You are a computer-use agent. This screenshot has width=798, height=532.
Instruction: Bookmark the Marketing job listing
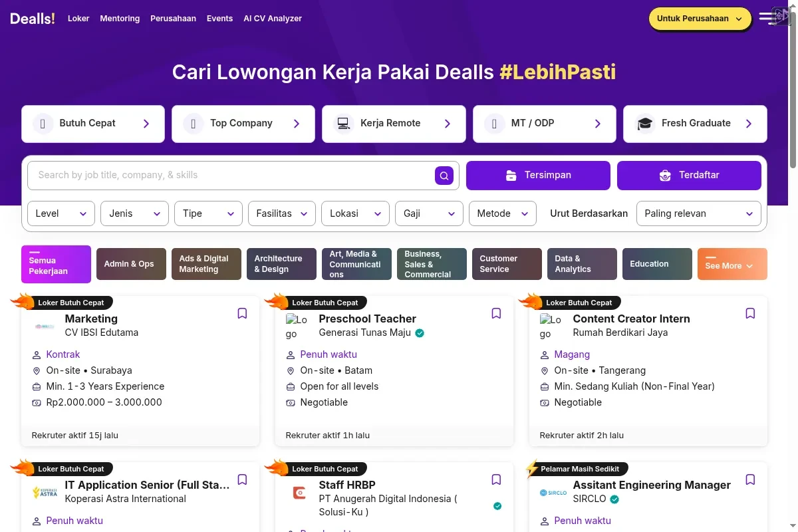242,313
